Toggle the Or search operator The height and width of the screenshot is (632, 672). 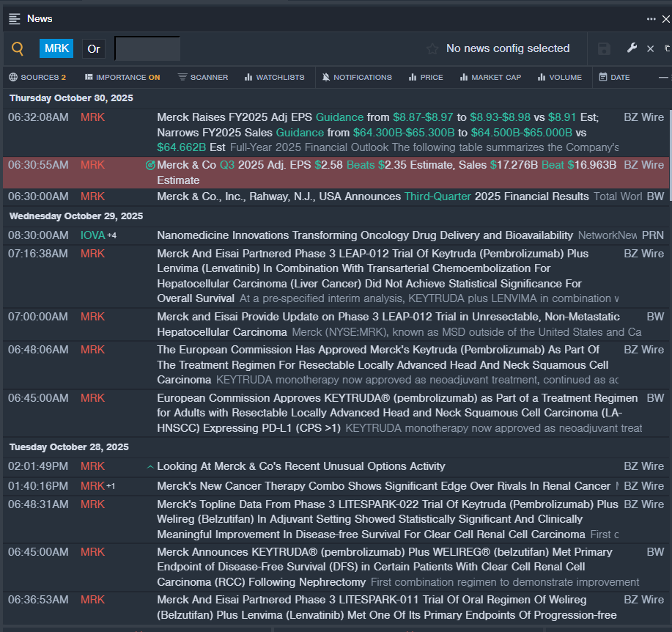tap(94, 49)
